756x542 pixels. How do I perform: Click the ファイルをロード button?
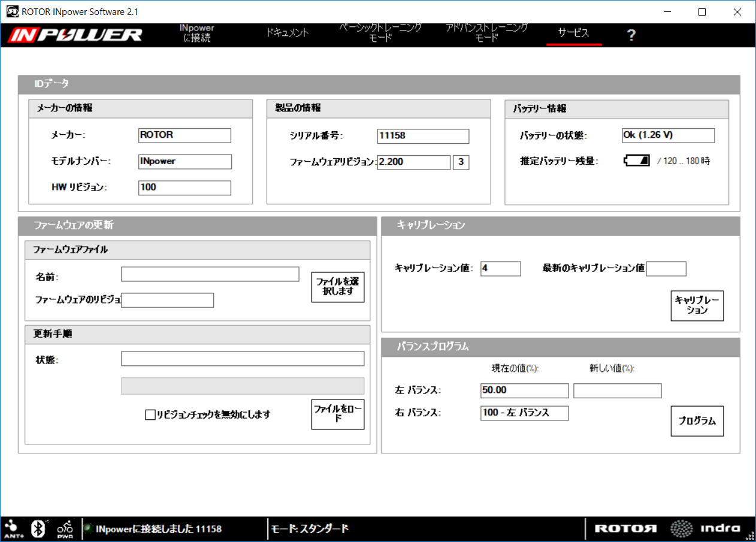(338, 414)
